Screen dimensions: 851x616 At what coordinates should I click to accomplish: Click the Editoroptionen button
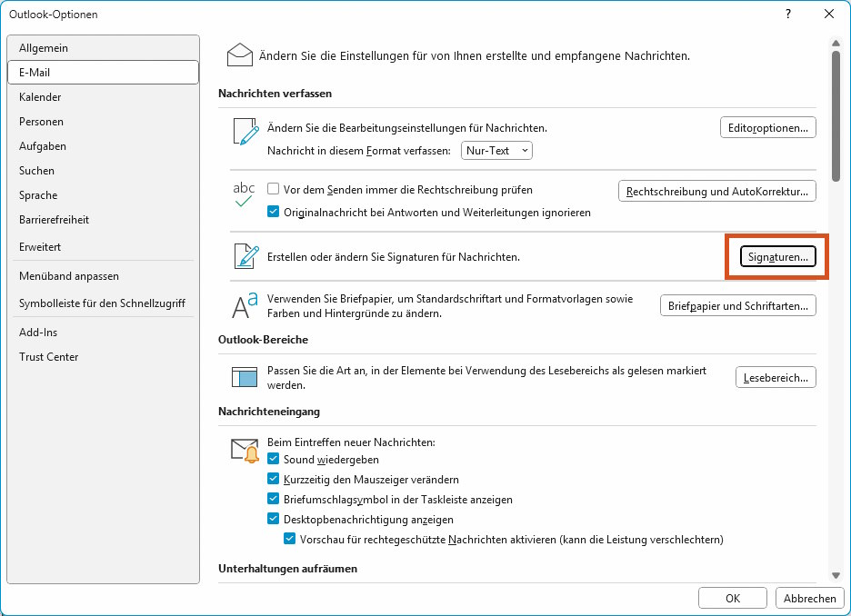768,128
